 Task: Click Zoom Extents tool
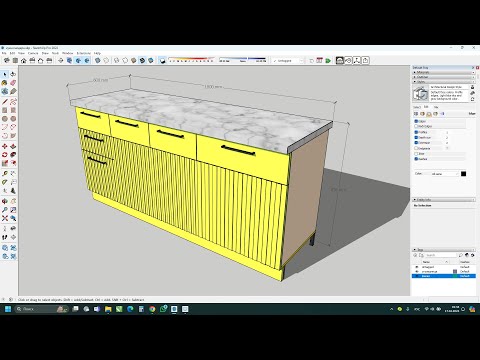(5, 218)
